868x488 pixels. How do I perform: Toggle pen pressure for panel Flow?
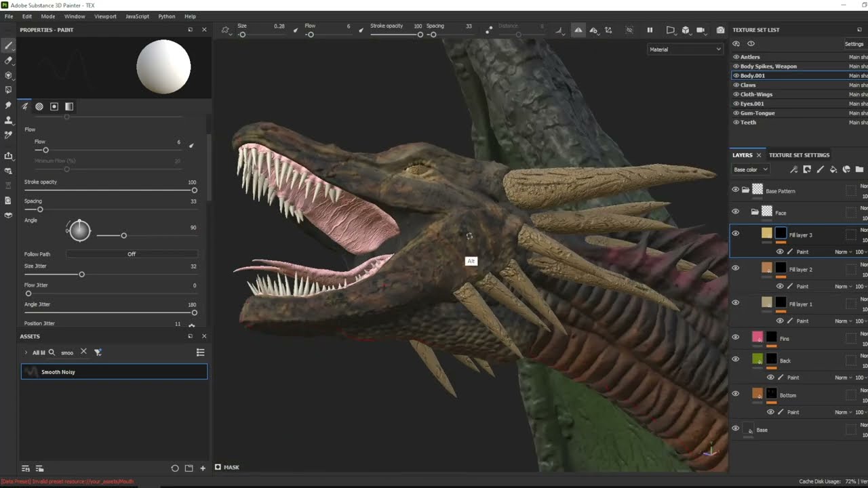(191, 145)
